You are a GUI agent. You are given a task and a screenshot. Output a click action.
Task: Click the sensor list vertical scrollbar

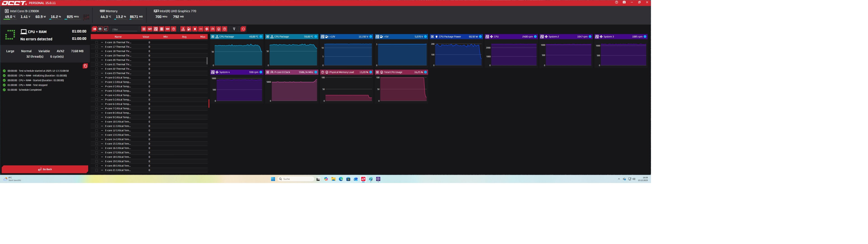click(x=207, y=61)
